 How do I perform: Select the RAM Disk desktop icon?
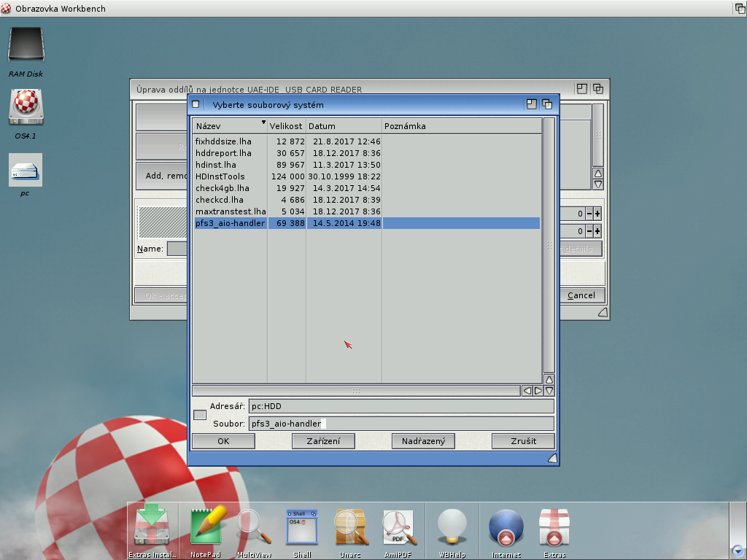point(26,45)
